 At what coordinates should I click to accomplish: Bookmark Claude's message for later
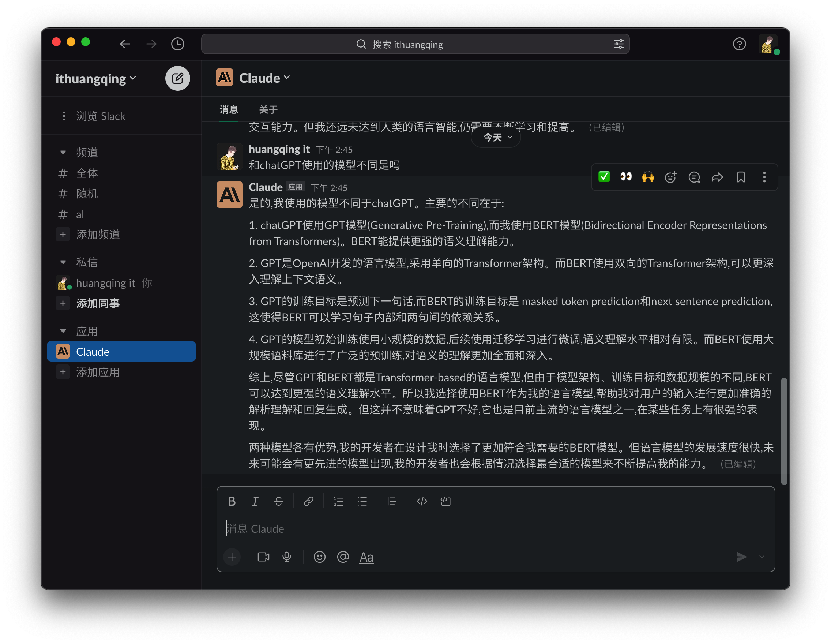click(x=740, y=177)
